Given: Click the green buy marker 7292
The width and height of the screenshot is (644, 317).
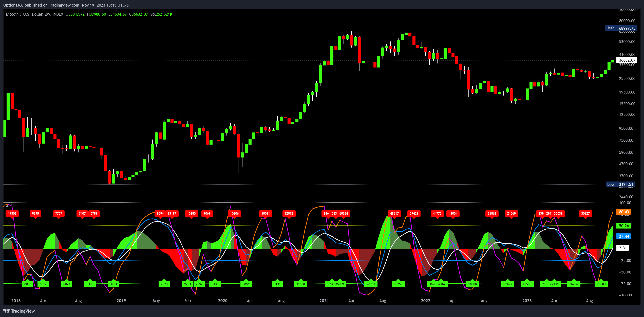Looking at the screenshot, I should coord(199,284).
